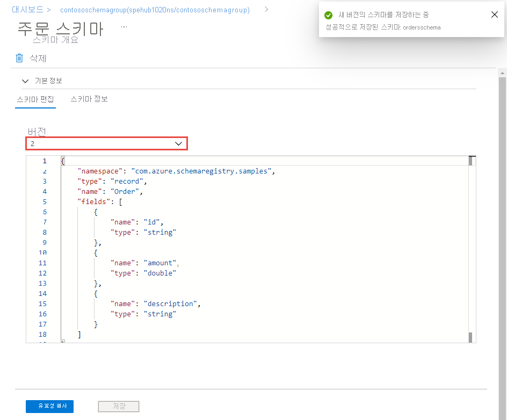
Task: Click the "type": "double" line
Action: (x=143, y=273)
